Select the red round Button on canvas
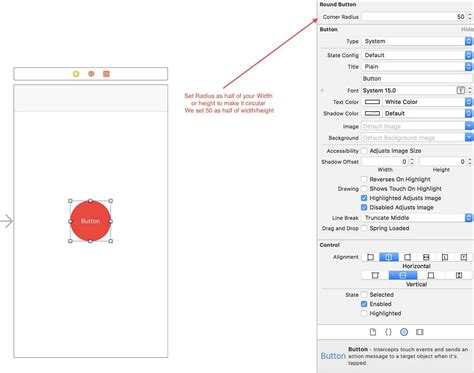This screenshot has width=474, height=373. (90, 221)
